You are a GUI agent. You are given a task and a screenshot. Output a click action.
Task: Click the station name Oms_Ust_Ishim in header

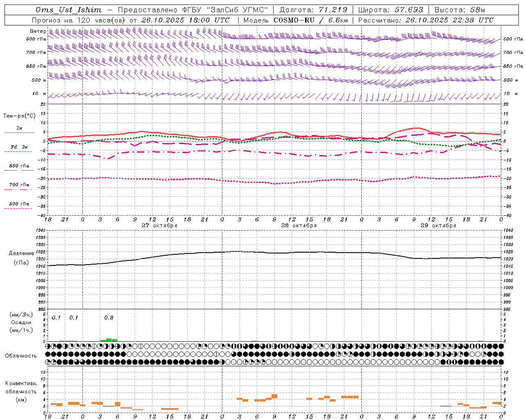click(68, 10)
